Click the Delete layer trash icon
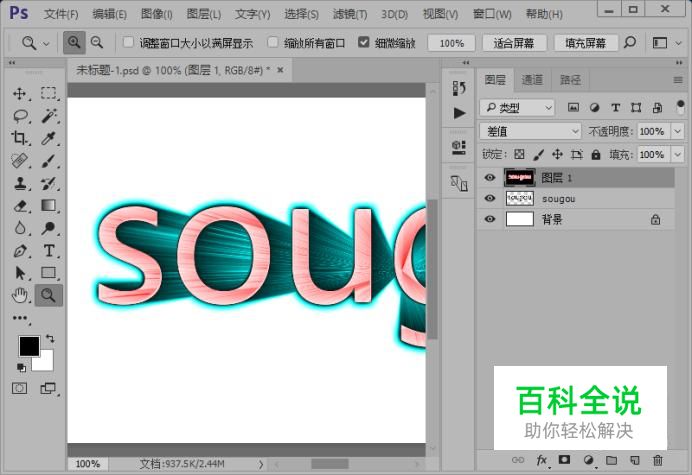 click(658, 460)
